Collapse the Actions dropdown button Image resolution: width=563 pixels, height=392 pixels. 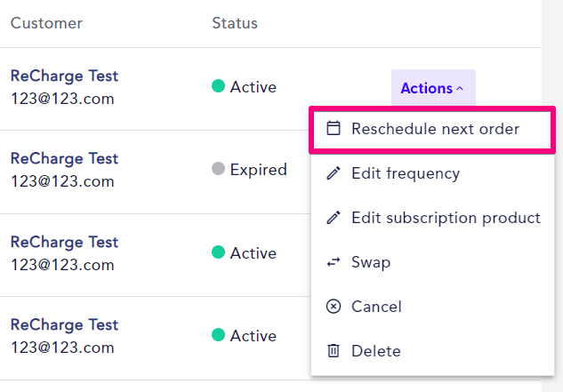pos(433,88)
